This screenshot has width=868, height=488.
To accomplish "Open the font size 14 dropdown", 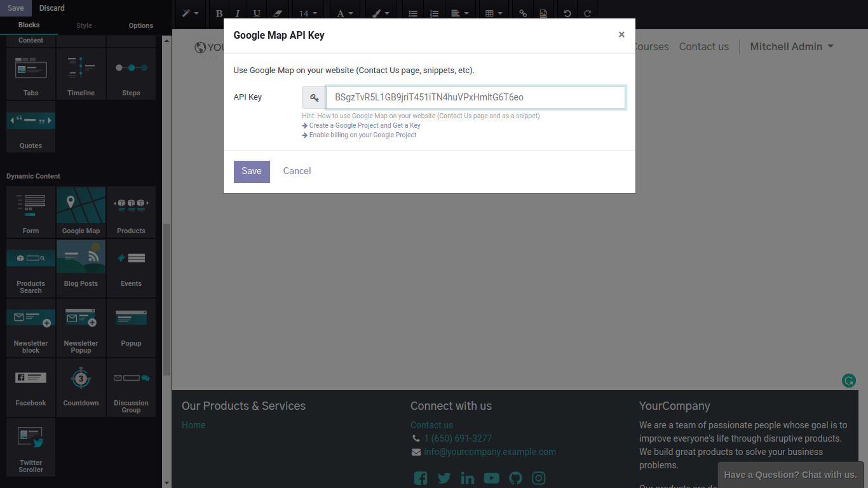I will click(x=308, y=13).
